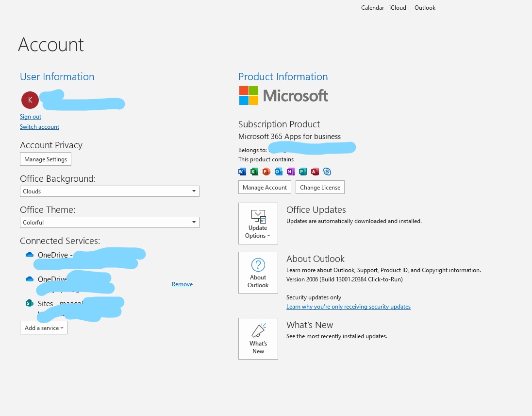Click the red K user avatar
The image size is (532, 416).
pyautogui.click(x=30, y=100)
